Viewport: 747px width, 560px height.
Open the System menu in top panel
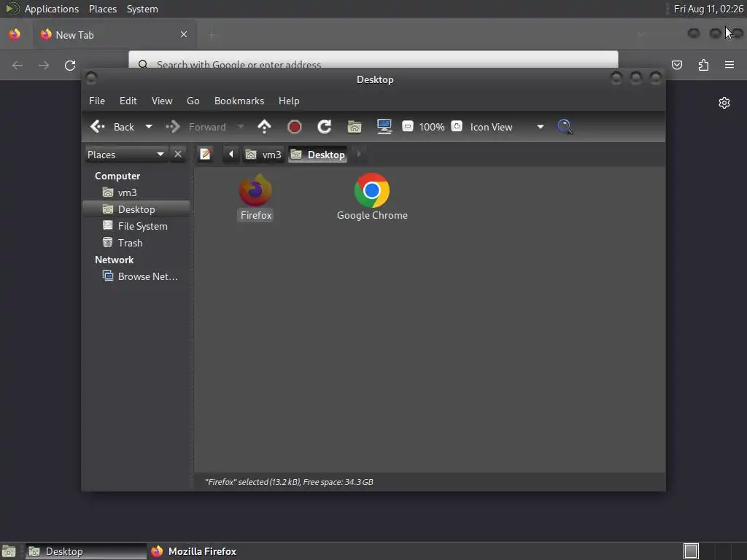[142, 9]
